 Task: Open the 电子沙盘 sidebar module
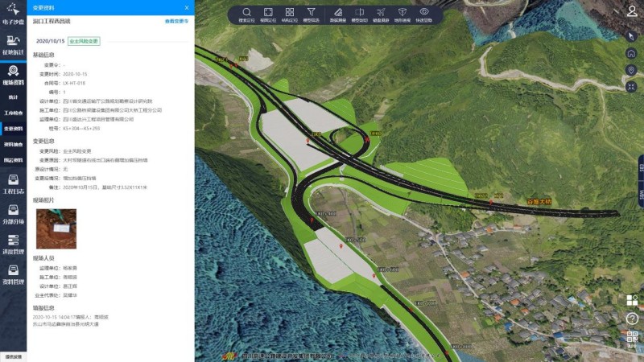click(x=13, y=13)
